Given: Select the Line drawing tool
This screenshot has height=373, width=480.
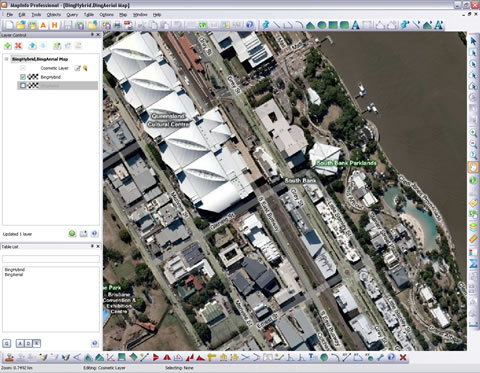Looking at the screenshot, I should click(x=277, y=25).
